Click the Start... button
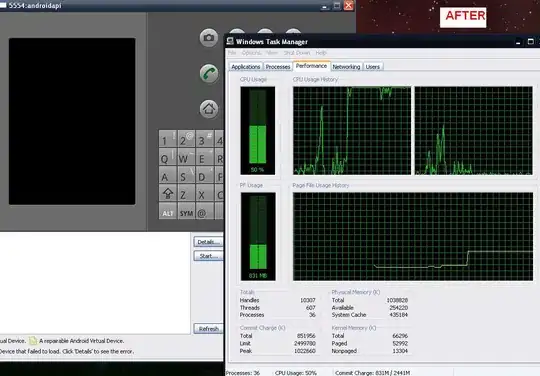540x376 pixels. 208,256
